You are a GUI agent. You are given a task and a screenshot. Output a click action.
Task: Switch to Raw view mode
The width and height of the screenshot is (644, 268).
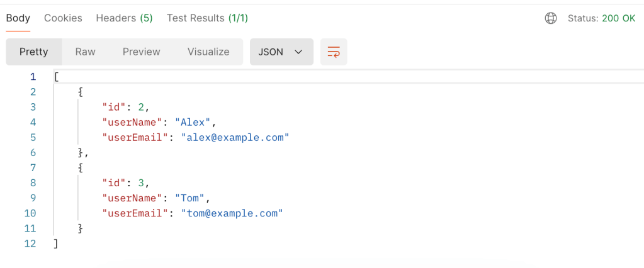pos(85,52)
